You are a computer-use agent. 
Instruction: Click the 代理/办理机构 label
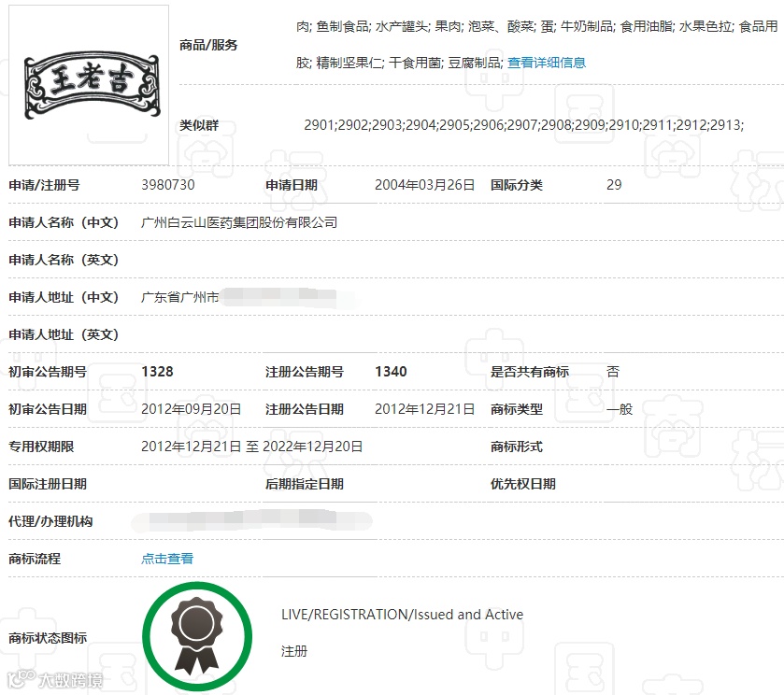(x=50, y=521)
